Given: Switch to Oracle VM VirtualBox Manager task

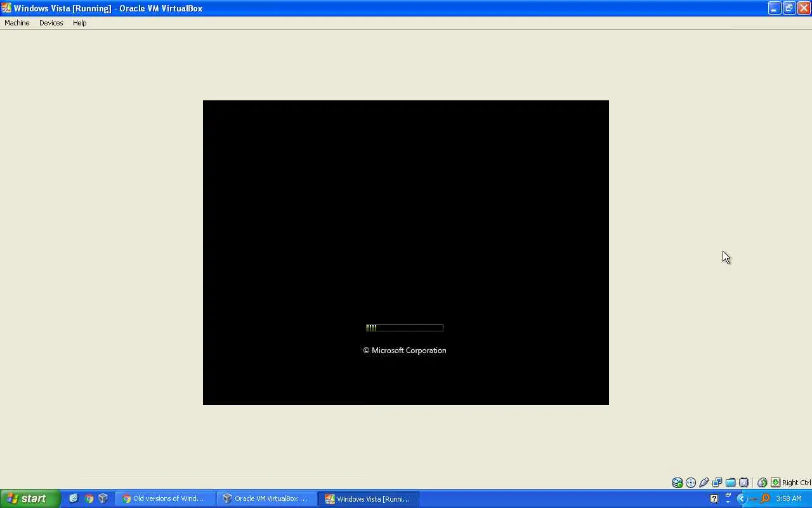Looking at the screenshot, I should tap(266, 498).
